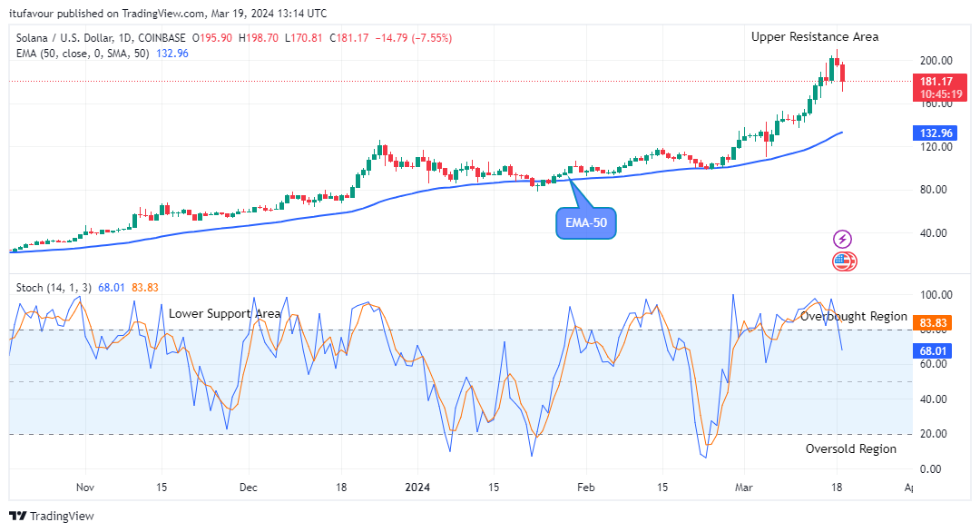Click the 100.00 stochastic axis label
The width and height of the screenshot is (980, 532).
tap(936, 295)
